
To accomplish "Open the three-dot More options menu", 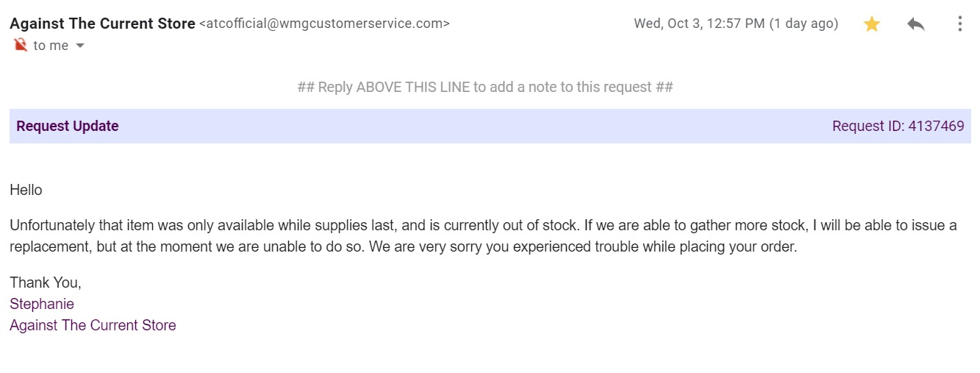I will (959, 24).
